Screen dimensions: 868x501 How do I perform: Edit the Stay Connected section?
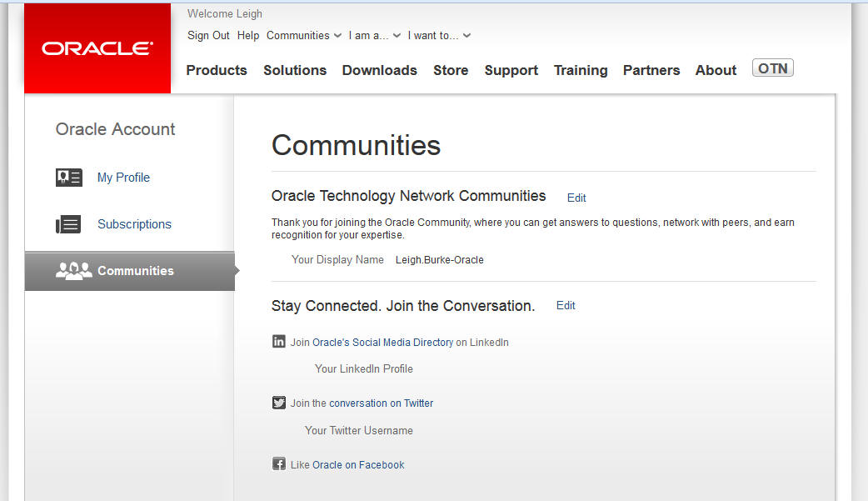(566, 305)
